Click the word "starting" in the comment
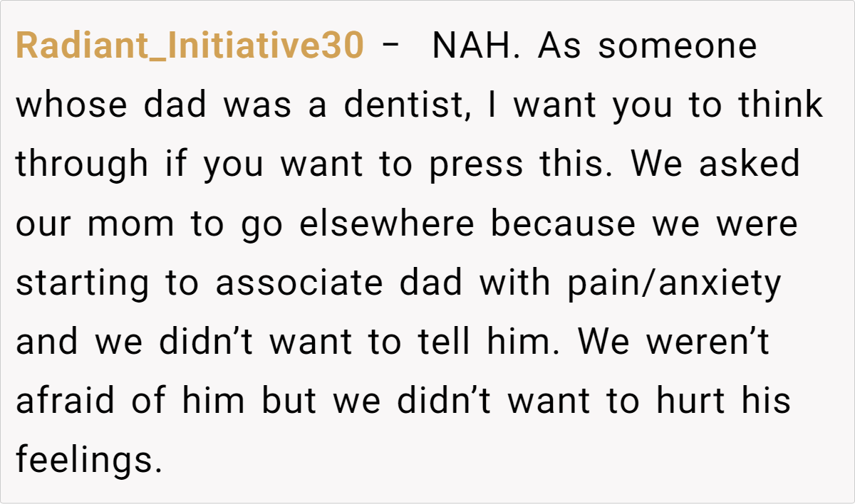This screenshot has height=504, width=855. (x=83, y=283)
